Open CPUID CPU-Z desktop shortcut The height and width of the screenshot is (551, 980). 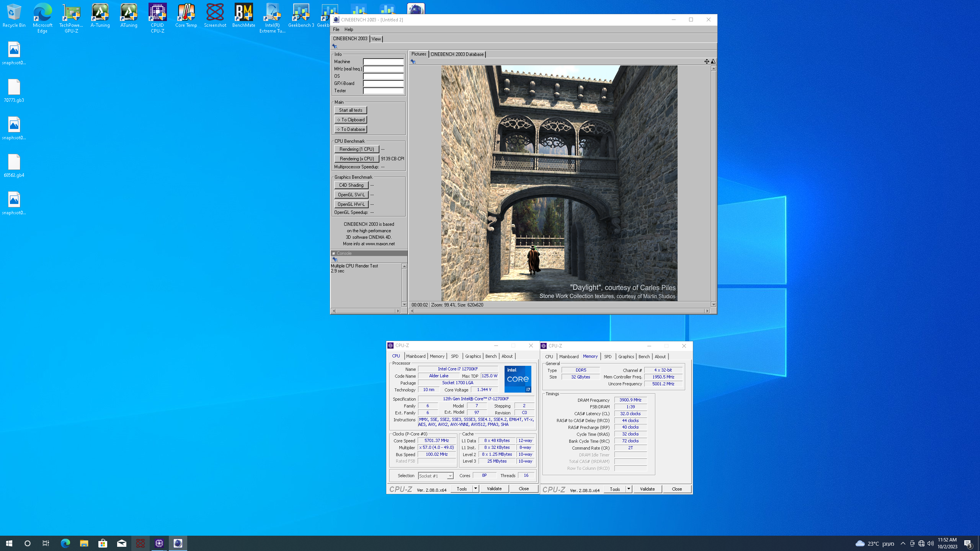[157, 18]
